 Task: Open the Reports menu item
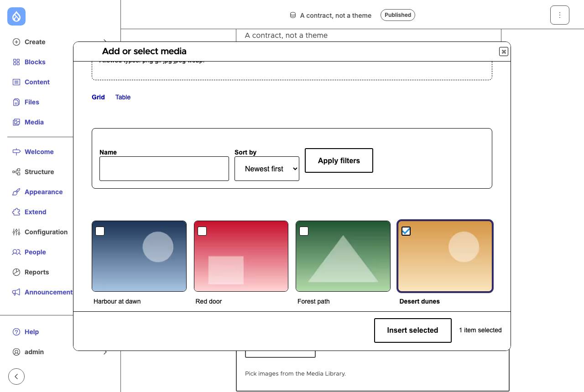36,272
